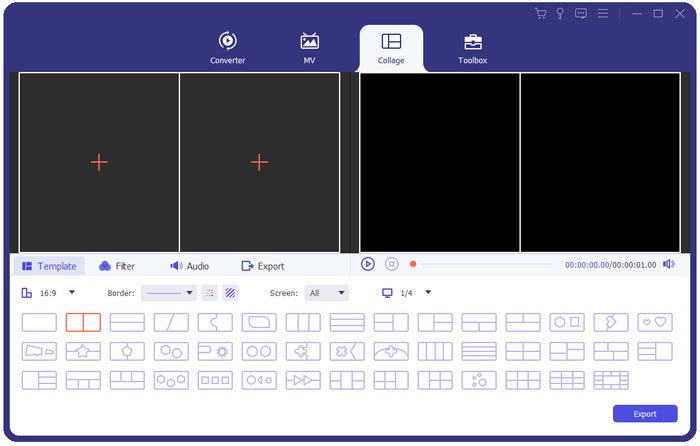Choose the play arrows template
The width and height of the screenshot is (700, 446).
[x=303, y=380]
